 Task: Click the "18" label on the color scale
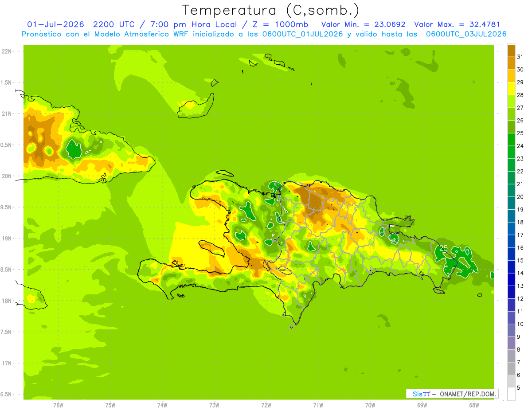(520, 222)
